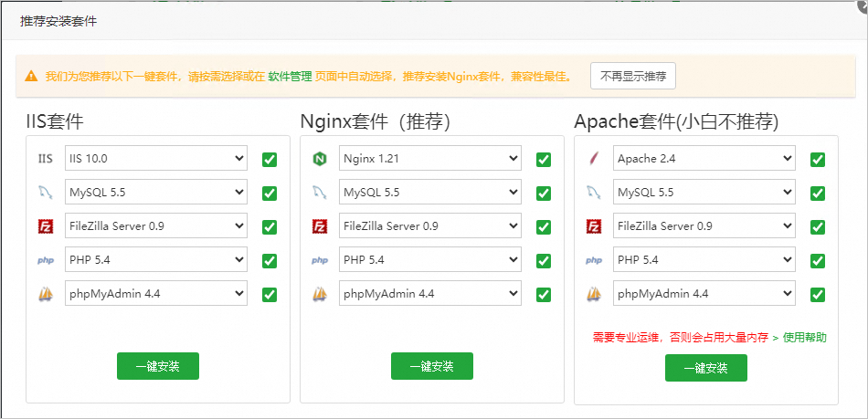Uncheck the IIS 10.0 checkbox
The height and width of the screenshot is (419, 868).
click(x=270, y=160)
